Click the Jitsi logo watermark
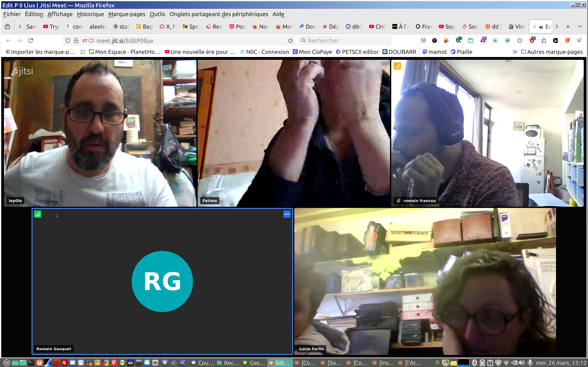 click(22, 71)
